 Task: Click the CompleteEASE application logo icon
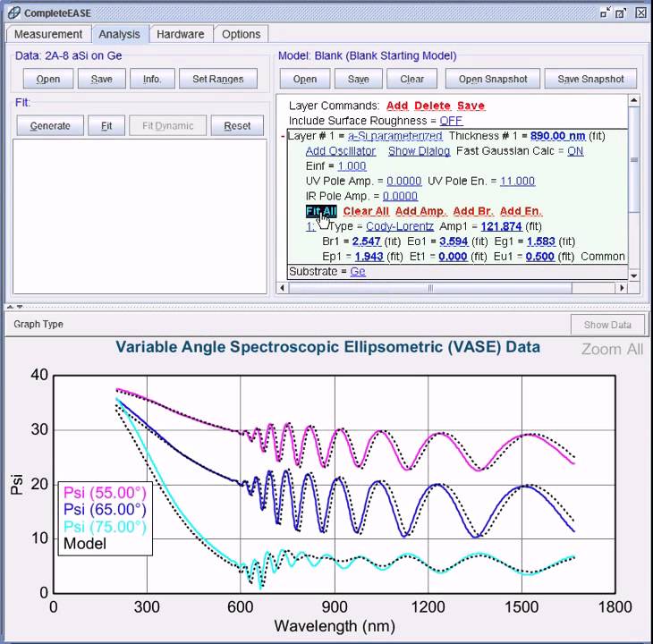(x=13, y=13)
